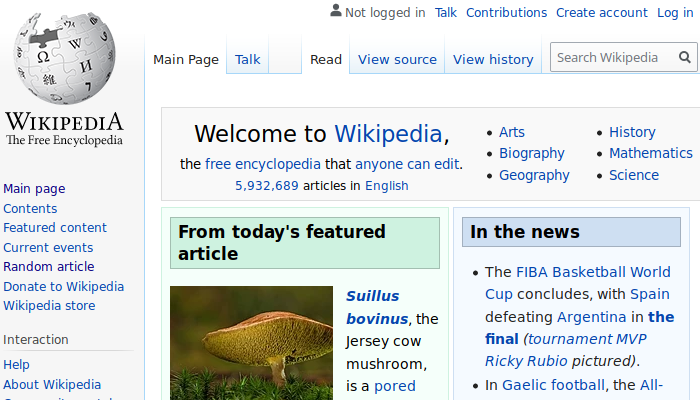The width and height of the screenshot is (700, 400).
Task: Open the Science portal
Action: tap(634, 175)
